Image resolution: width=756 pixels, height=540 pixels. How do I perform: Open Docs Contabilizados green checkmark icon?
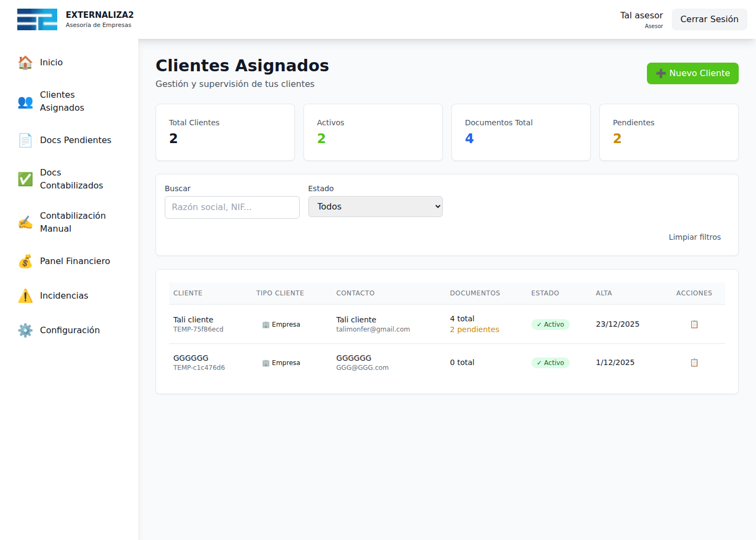(25, 179)
